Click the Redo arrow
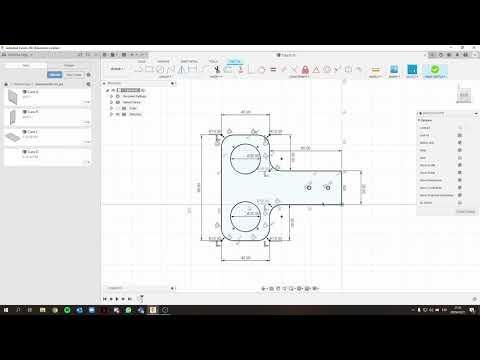The width and height of the screenshot is (480, 360). [142, 54]
